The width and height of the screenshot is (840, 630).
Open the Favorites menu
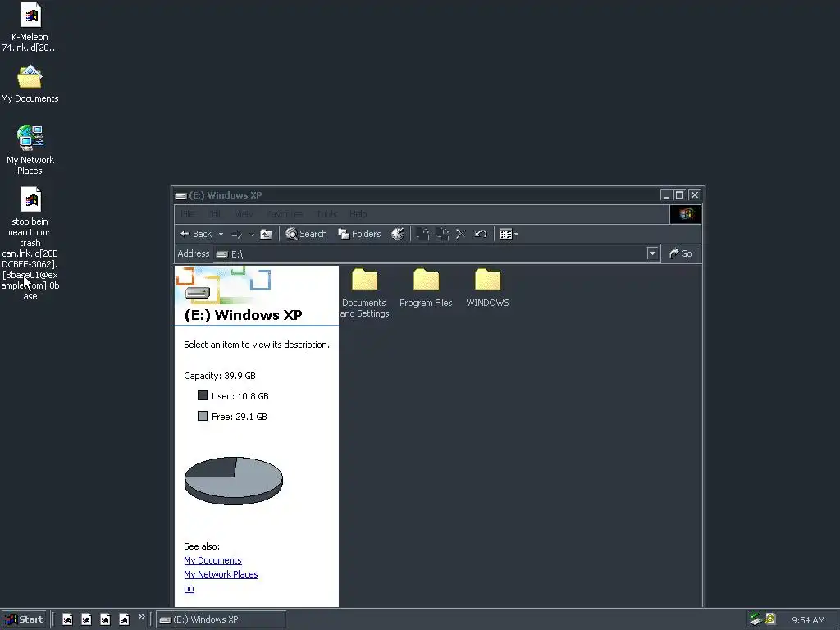coord(284,214)
